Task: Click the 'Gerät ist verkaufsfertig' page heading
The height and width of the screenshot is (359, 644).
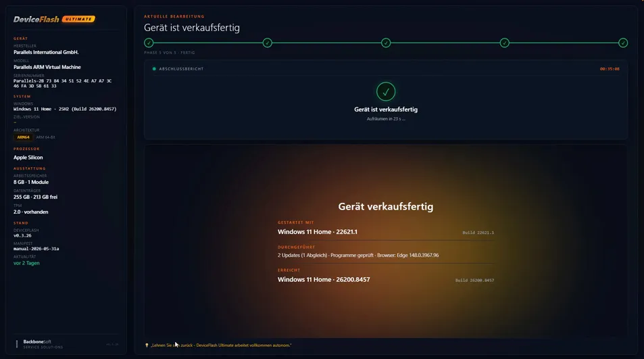Action: pyautogui.click(x=192, y=28)
